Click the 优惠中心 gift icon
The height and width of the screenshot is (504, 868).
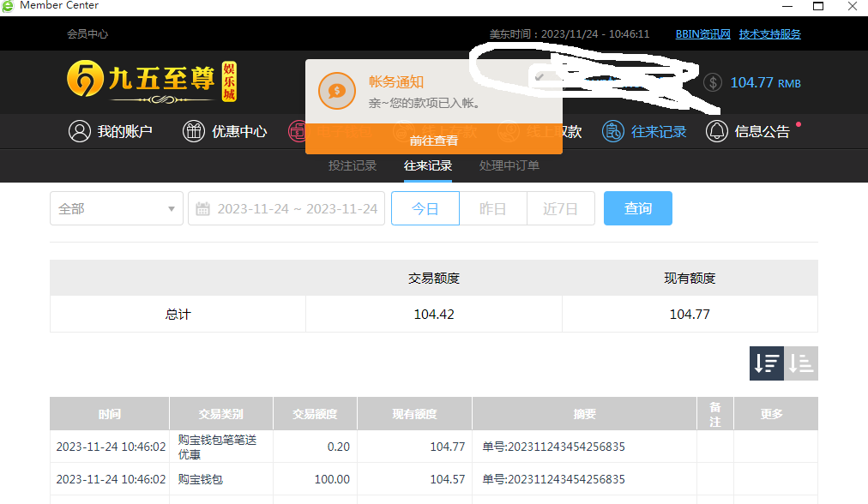click(x=194, y=131)
